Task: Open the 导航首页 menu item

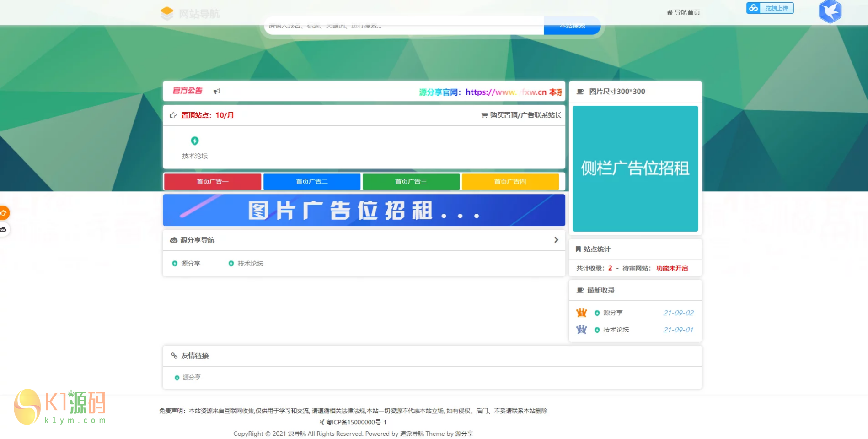Action: pos(683,12)
